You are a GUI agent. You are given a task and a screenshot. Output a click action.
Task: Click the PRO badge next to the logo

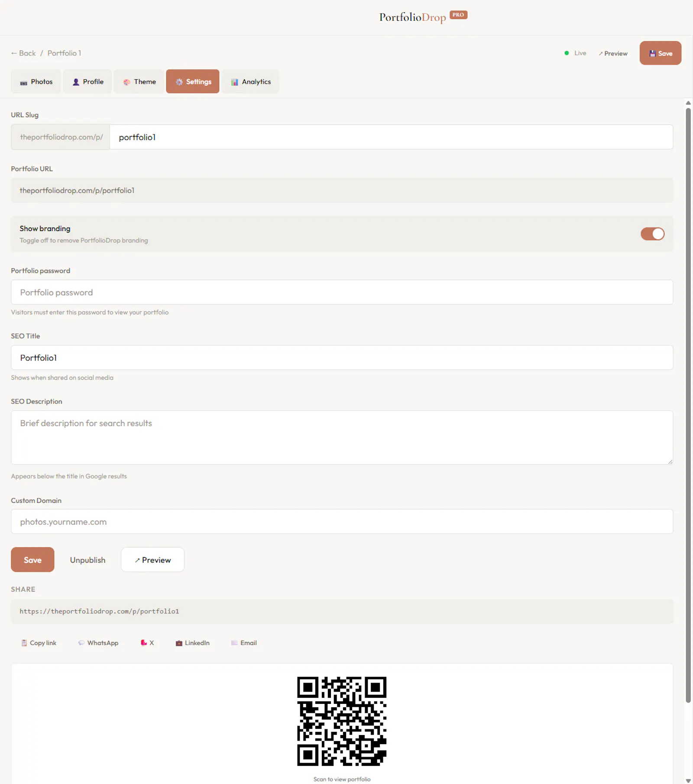[x=458, y=15]
